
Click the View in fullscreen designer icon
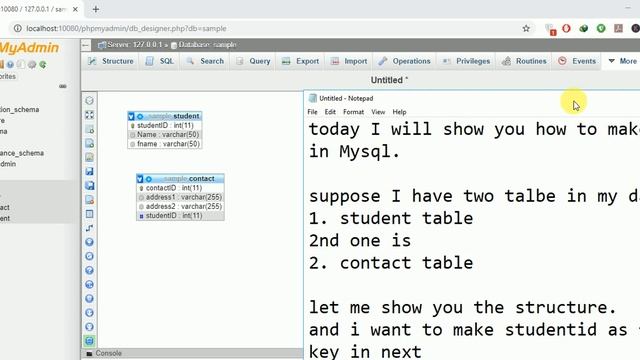tap(89, 115)
